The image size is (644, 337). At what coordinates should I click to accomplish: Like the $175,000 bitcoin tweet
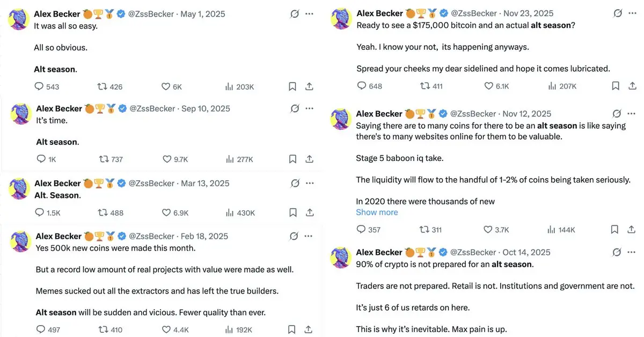pyautogui.click(x=496, y=85)
